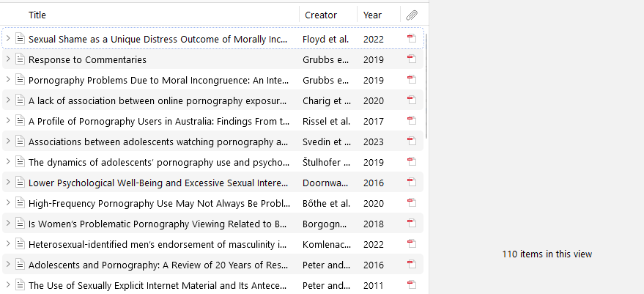Expand A Profile of Pornography Users item
The image size is (644, 294).
8,120
